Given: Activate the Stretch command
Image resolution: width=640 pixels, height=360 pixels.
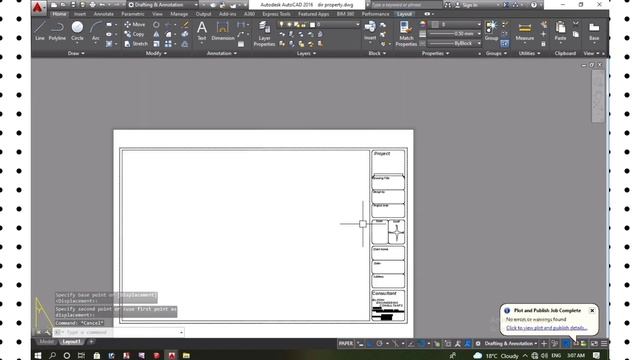Looking at the screenshot, I should pyautogui.click(x=136, y=44).
